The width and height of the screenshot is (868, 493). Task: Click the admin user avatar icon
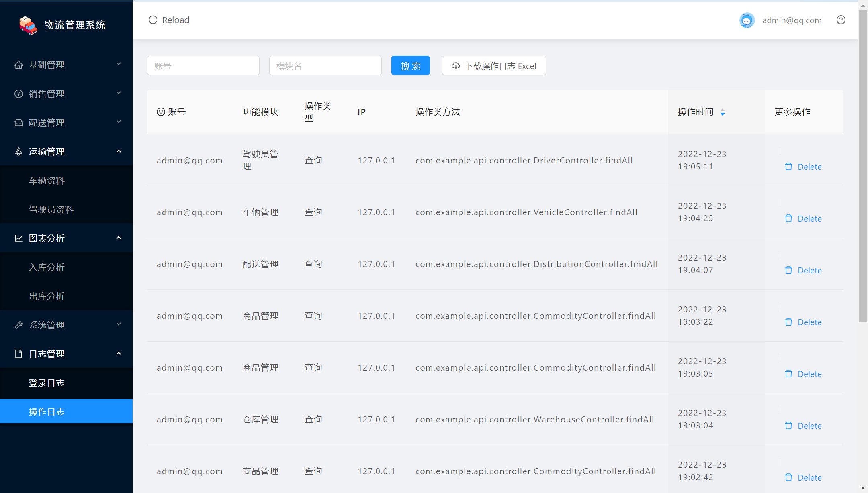pyautogui.click(x=747, y=20)
